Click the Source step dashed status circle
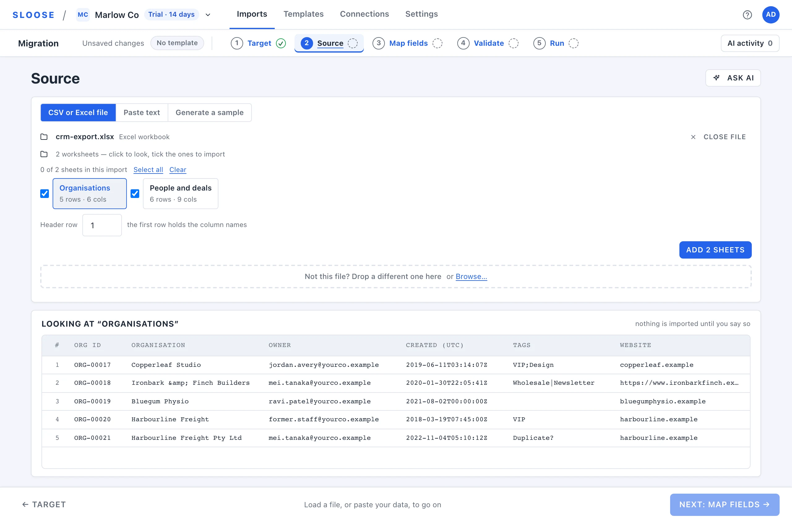 (x=353, y=43)
